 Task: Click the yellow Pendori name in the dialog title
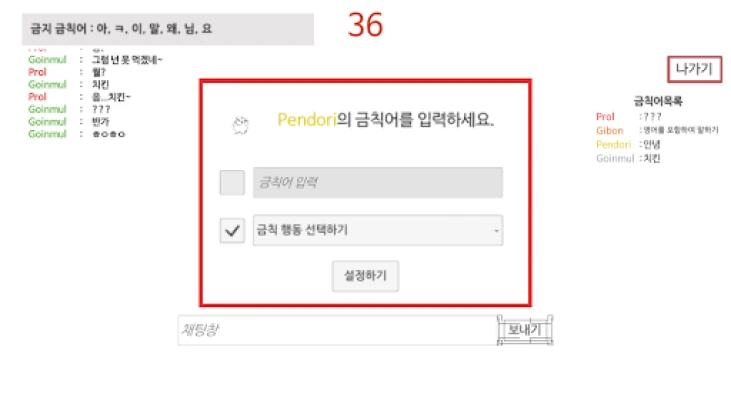click(307, 120)
